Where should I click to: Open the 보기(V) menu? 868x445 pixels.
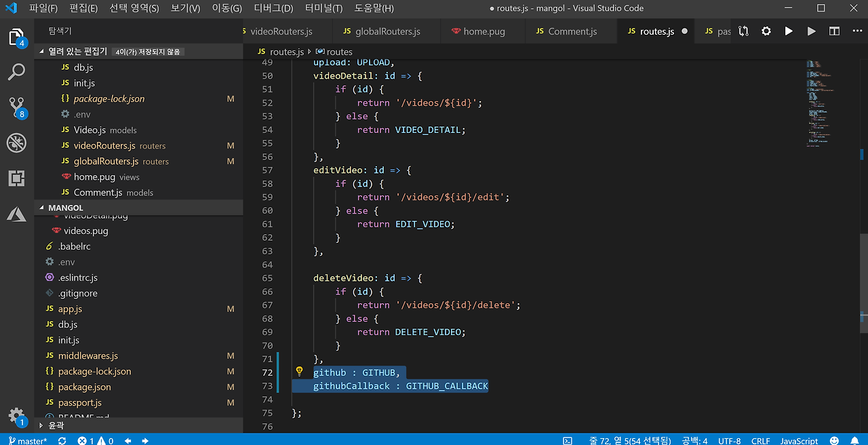[185, 8]
